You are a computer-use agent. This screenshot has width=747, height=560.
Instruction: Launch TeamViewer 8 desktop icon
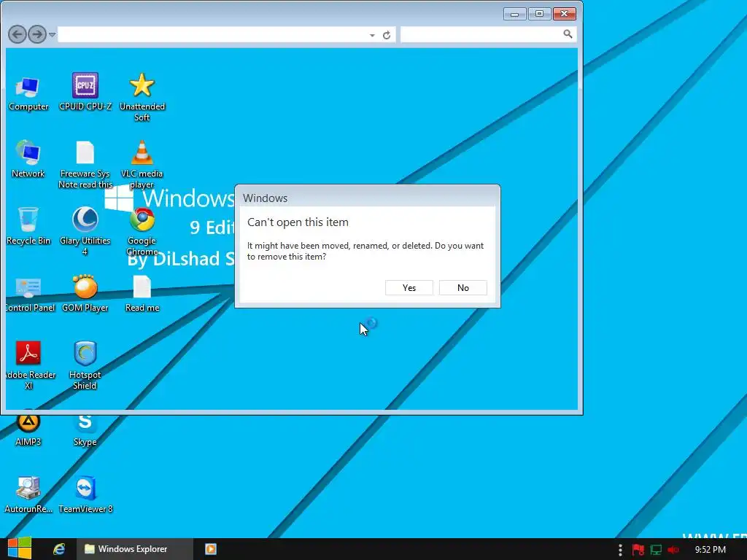pos(85,495)
